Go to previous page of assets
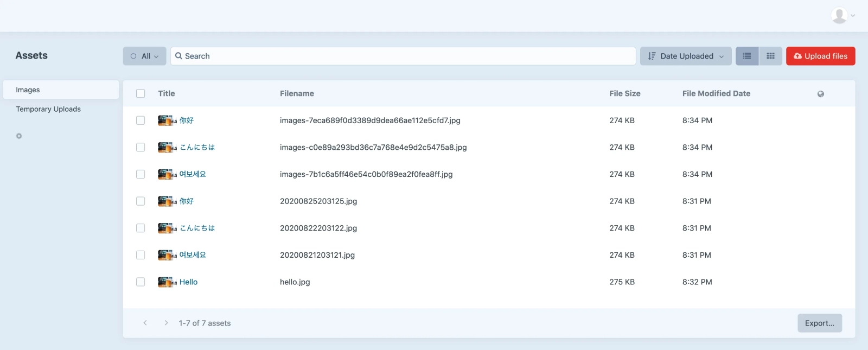Image resolution: width=868 pixels, height=350 pixels. 145,323
